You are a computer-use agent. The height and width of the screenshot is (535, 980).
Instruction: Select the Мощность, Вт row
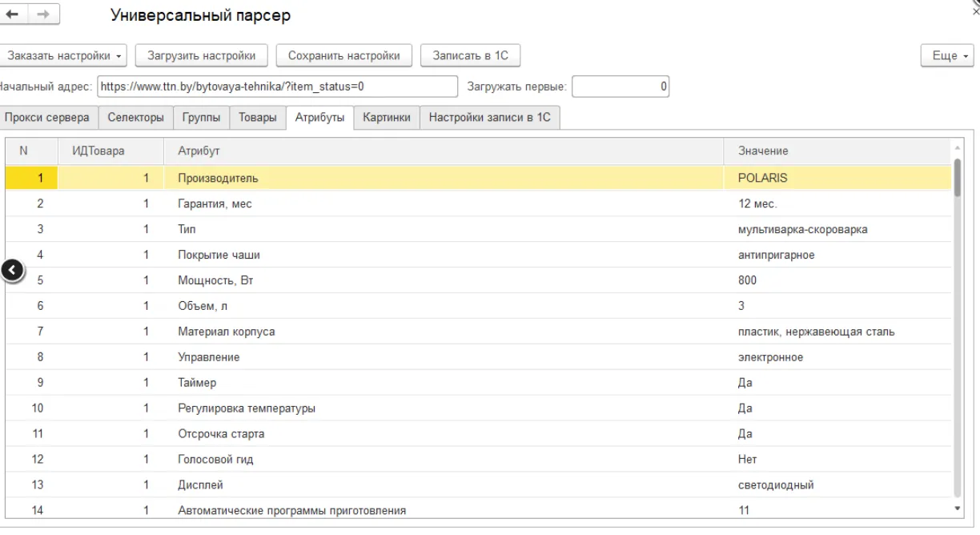(444, 280)
